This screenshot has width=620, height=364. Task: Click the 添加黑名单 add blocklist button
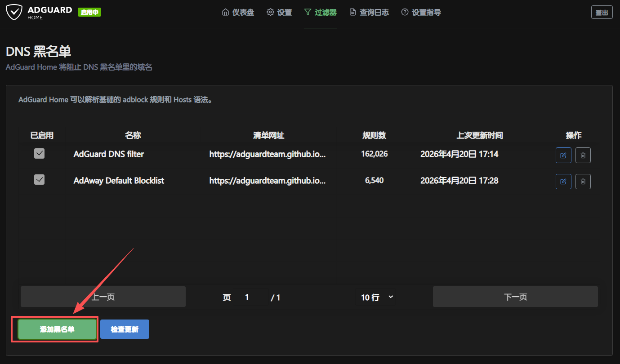(x=57, y=329)
